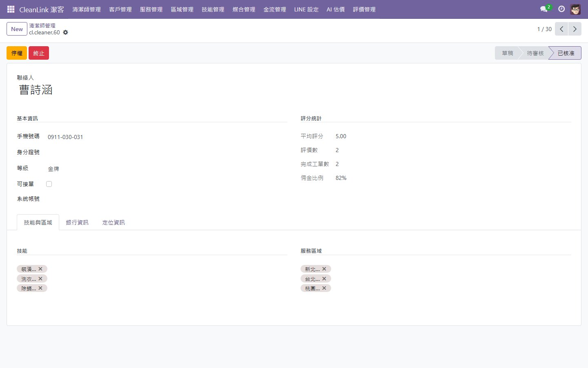Remove the 桃園 service area tag
The image size is (588, 368).
click(x=324, y=288)
